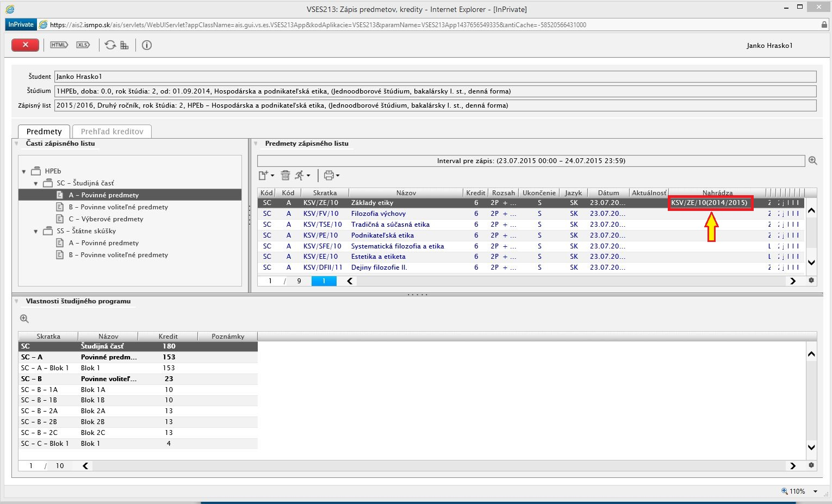Image resolution: width=832 pixels, height=504 pixels.
Task: Select A – Povinné predmety under SS
Action: pyautogui.click(x=103, y=242)
